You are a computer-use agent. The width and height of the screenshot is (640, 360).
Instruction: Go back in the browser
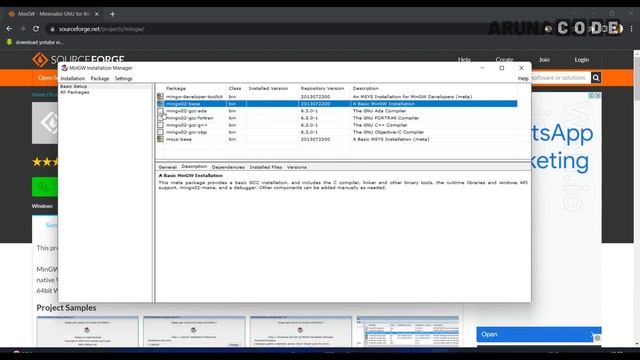point(9,29)
